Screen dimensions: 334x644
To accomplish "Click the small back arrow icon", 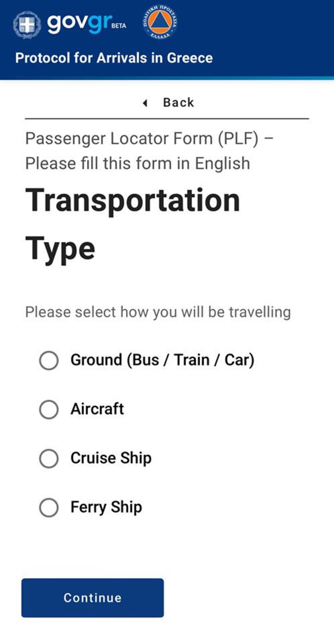I will (145, 103).
